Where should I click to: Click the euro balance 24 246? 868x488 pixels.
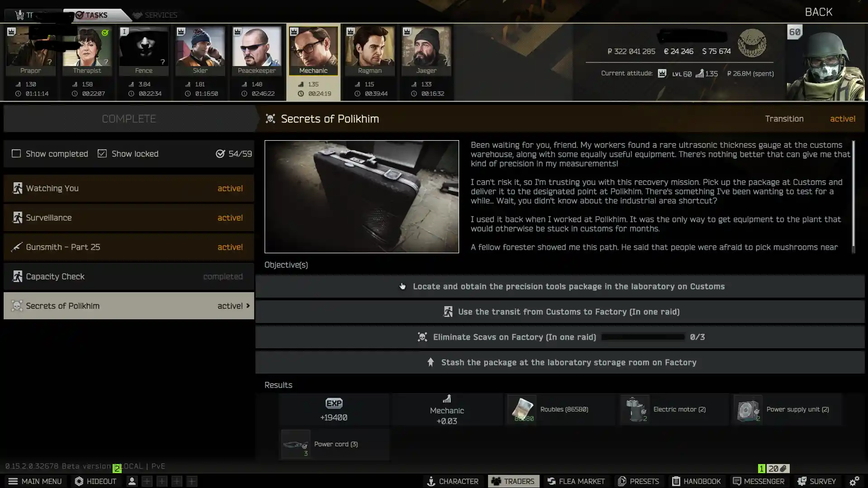(678, 52)
